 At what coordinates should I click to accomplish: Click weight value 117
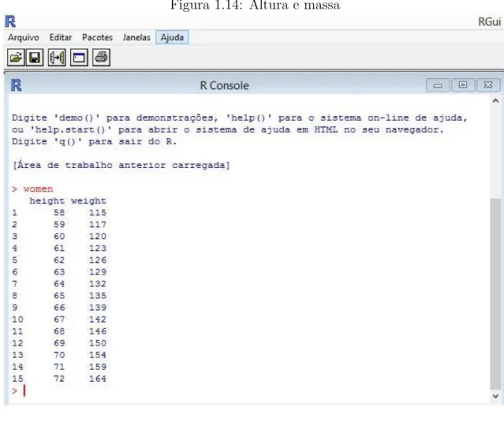pos(98,224)
